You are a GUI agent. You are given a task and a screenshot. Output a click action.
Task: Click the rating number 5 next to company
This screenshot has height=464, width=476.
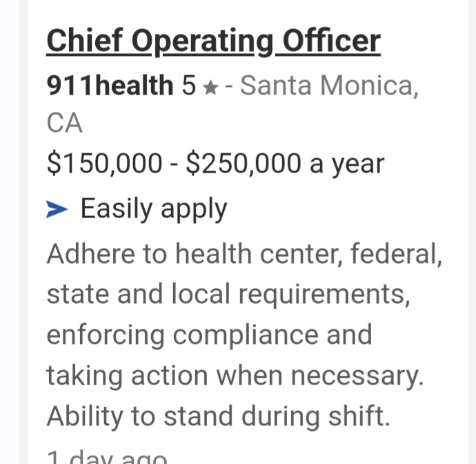point(189,86)
